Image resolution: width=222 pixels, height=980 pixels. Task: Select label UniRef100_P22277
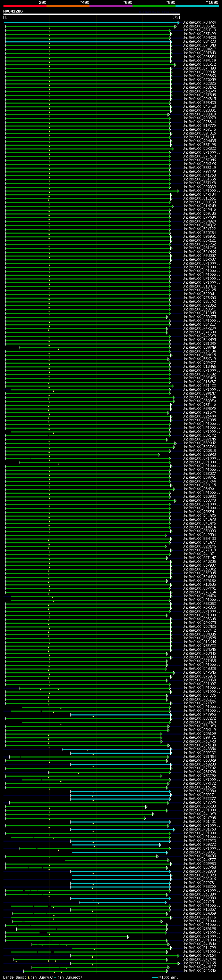click(199, 799)
